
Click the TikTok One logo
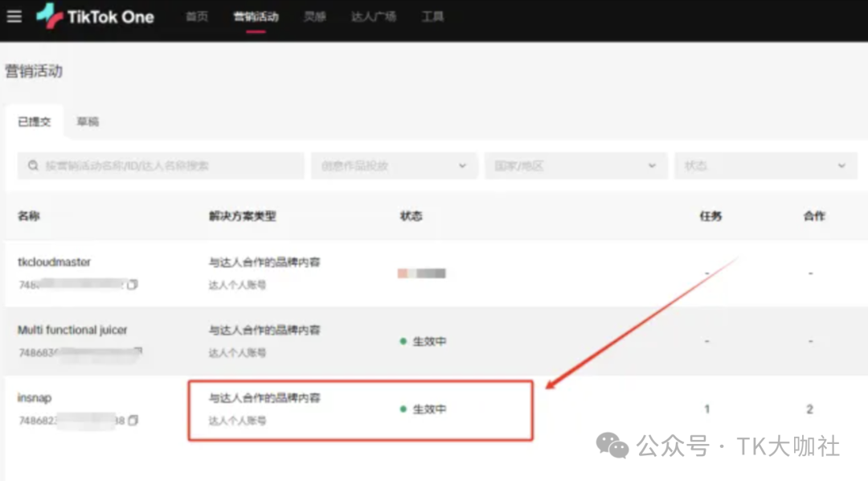point(95,16)
